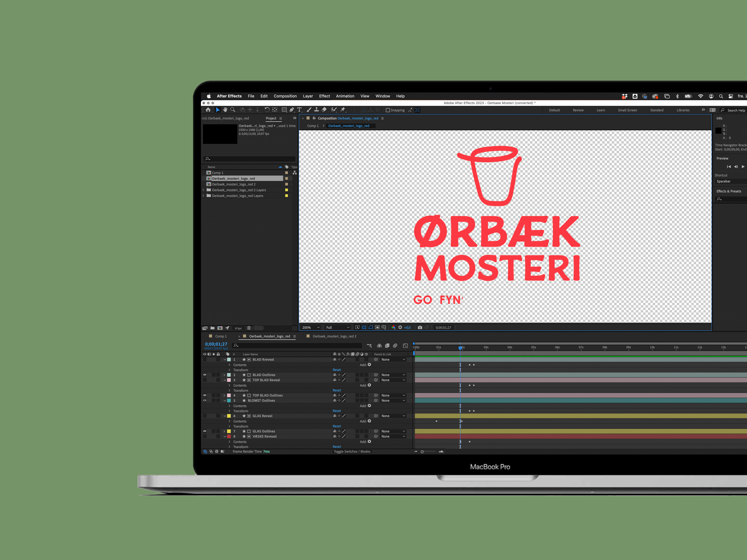Take a snapshot with the camera icon
747x560 pixels.
(x=420, y=327)
